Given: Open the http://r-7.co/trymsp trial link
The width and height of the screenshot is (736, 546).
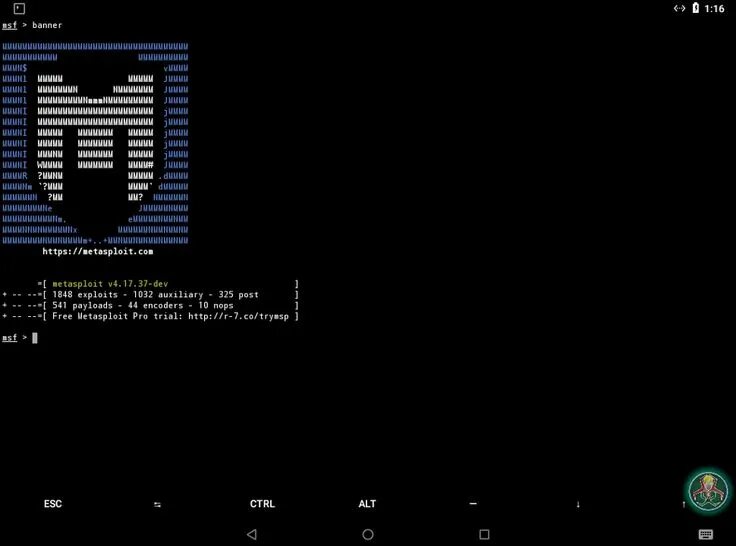Looking at the screenshot, I should click(x=238, y=316).
